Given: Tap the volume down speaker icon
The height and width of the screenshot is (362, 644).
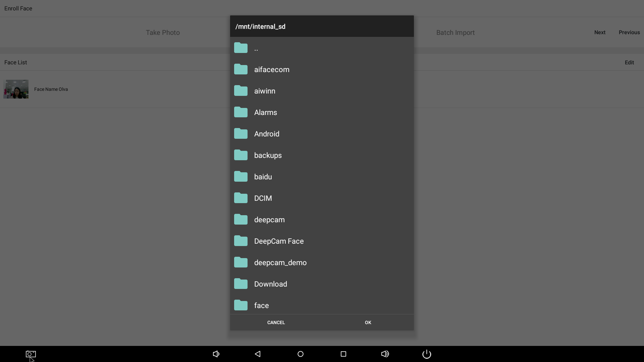Looking at the screenshot, I should pos(216,354).
